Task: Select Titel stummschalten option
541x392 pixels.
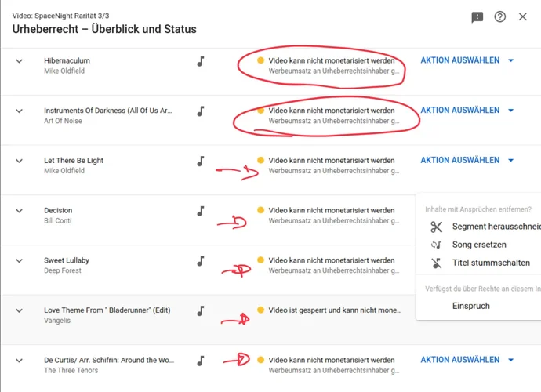Action: click(x=490, y=263)
